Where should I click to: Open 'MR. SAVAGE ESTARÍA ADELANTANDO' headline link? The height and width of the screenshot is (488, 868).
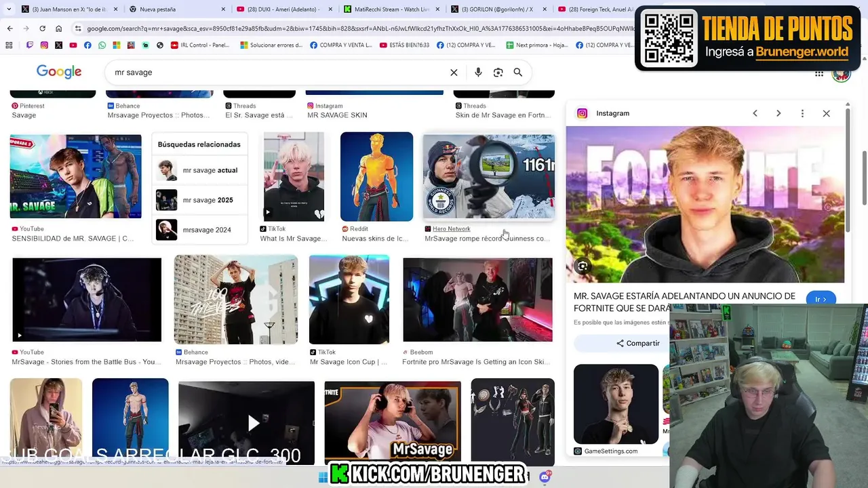coord(685,302)
